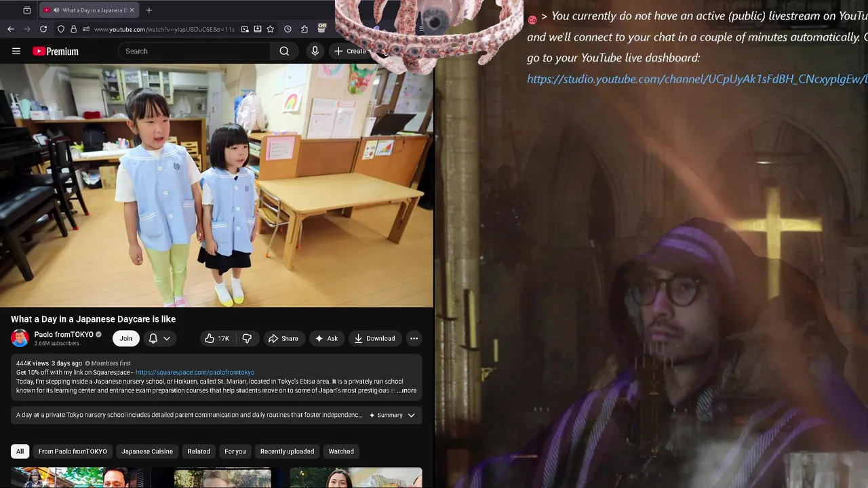Click the install/save page icon
868x488 pixels.
coord(258,29)
